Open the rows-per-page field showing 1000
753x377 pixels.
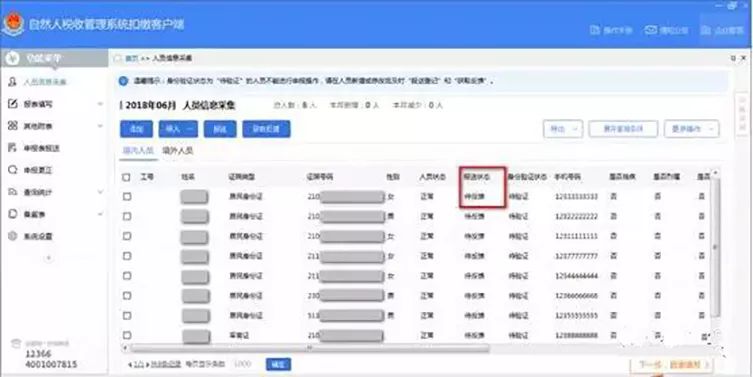243,365
